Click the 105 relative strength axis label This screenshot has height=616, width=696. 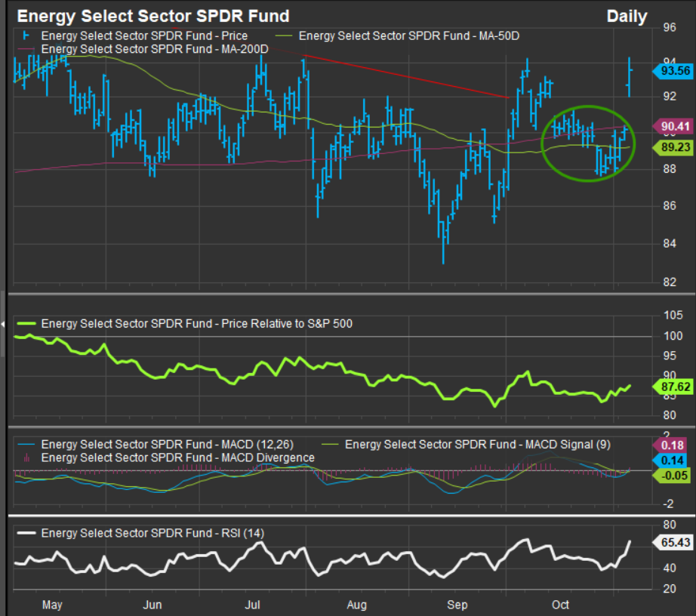[673, 315]
